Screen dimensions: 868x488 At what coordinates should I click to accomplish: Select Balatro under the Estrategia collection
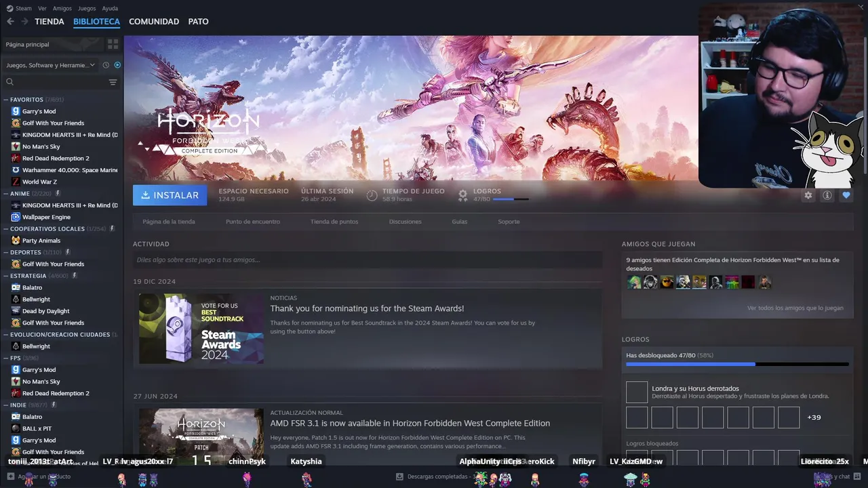point(32,287)
